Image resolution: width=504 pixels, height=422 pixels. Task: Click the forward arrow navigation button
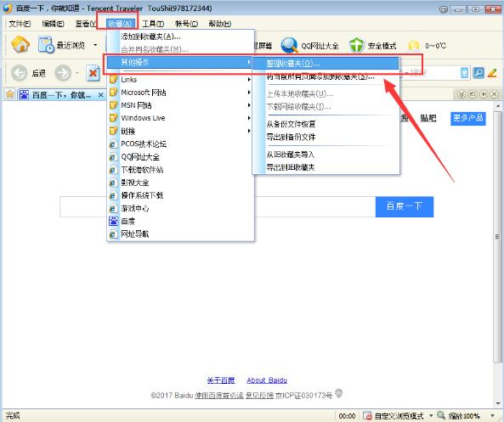pyautogui.click(x=63, y=73)
